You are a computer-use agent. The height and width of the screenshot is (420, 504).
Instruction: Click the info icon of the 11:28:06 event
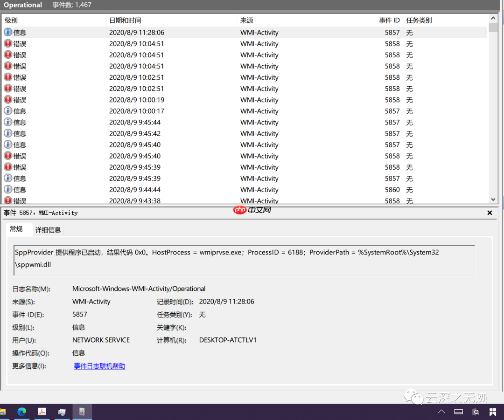click(8, 32)
